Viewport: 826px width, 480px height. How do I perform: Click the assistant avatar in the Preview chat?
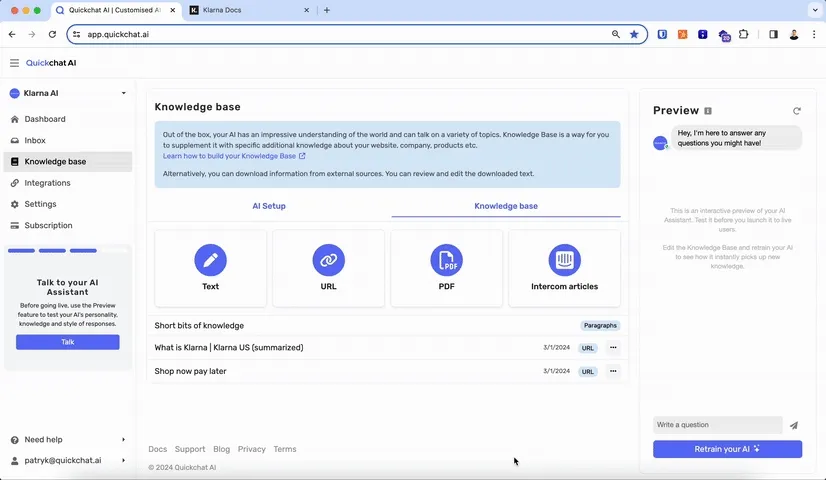coord(660,143)
